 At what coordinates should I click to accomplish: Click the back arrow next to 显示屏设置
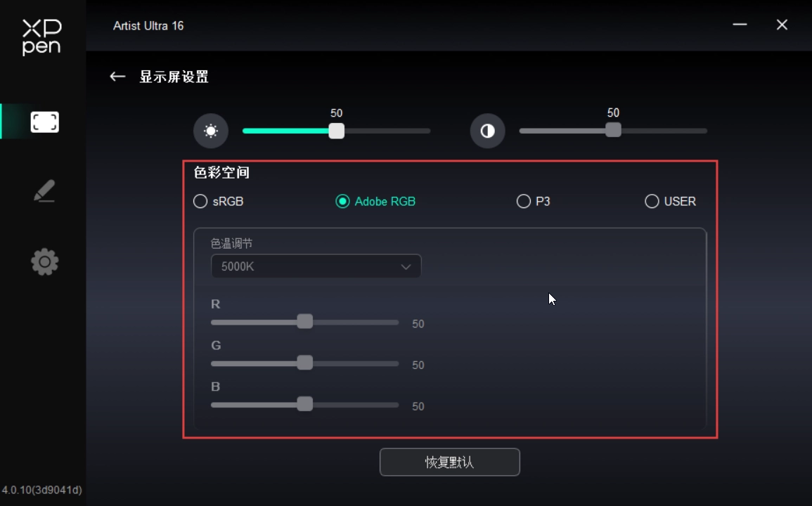(x=117, y=77)
